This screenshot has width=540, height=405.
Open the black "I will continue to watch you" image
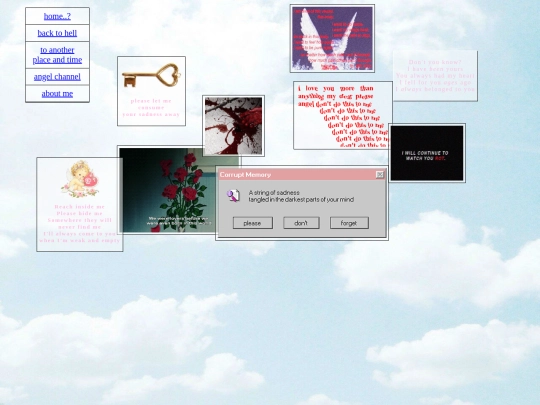(427, 153)
